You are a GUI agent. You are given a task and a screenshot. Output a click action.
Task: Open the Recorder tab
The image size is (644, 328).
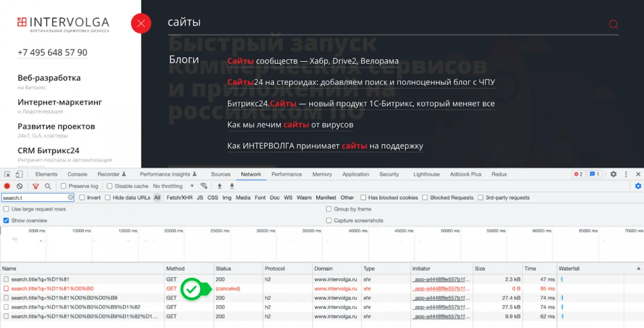(x=112, y=174)
